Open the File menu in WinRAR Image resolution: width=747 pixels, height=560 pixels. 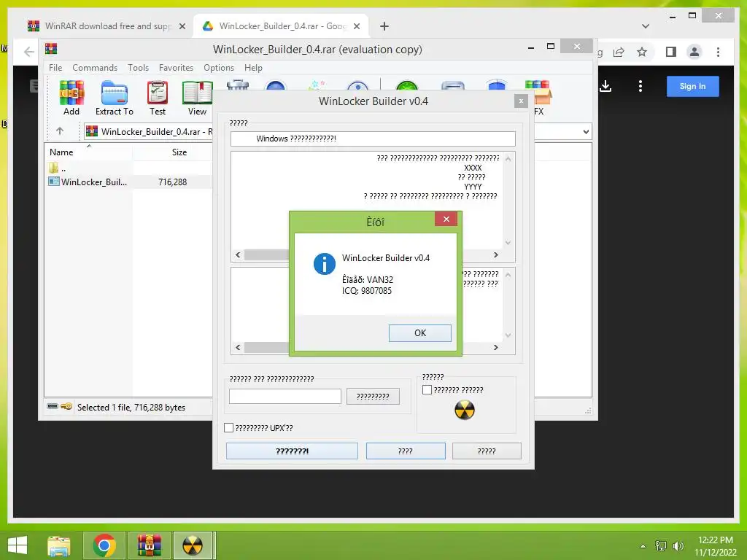point(55,68)
